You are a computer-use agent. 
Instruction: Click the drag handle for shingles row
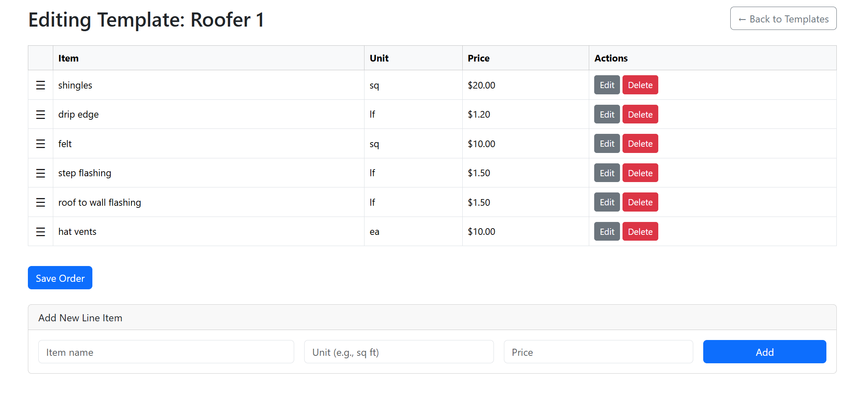click(40, 85)
